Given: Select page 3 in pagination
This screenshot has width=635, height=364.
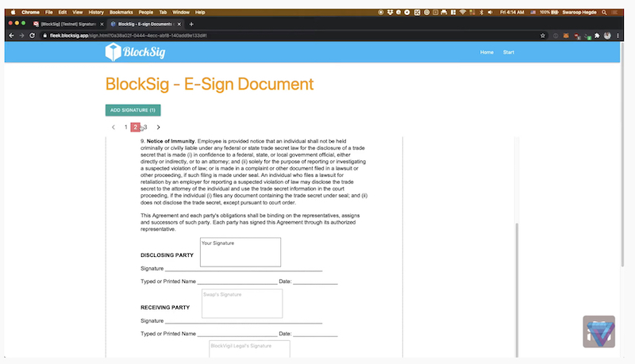Looking at the screenshot, I should (145, 127).
